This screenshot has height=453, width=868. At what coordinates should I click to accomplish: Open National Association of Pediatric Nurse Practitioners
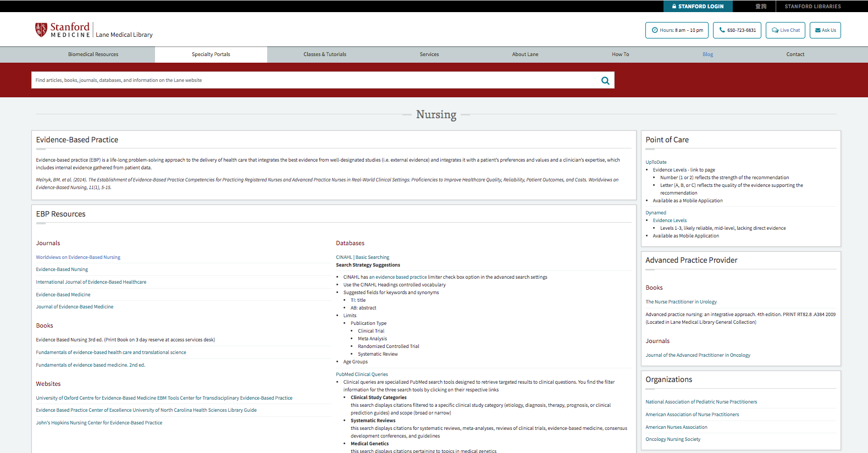(x=701, y=402)
